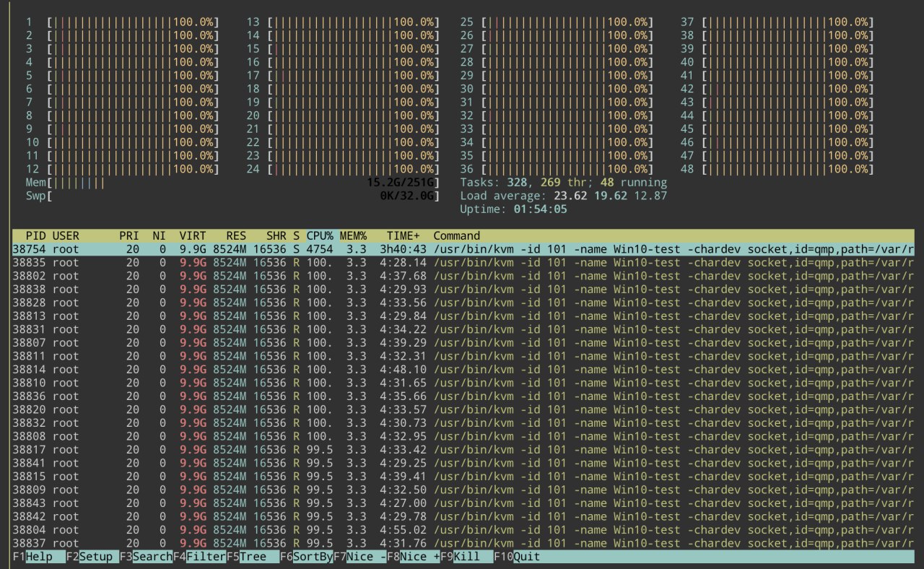Select the process row with PID 38811
This screenshot has width=924, height=569.
(x=463, y=356)
